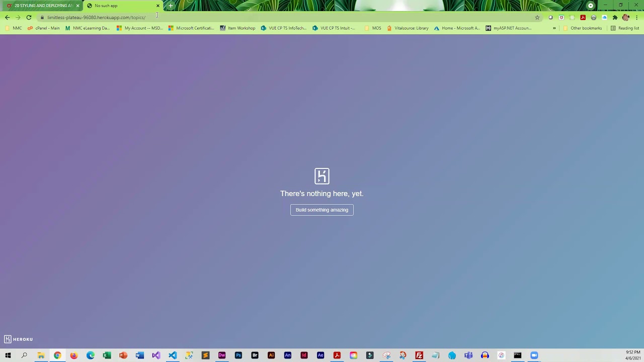Go back to the previous page
This screenshot has height=362, width=644.
[x=7, y=17]
